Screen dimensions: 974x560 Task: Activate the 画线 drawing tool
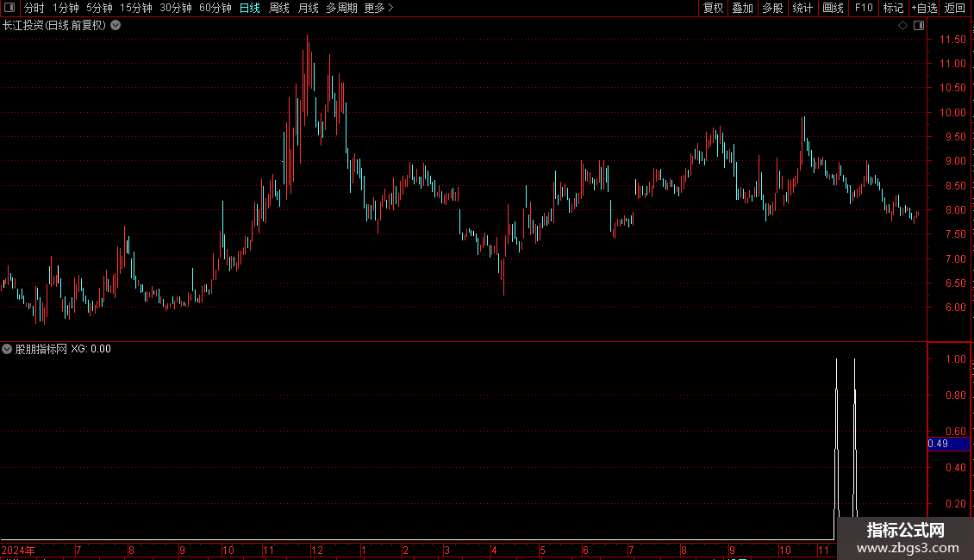pyautogui.click(x=833, y=8)
